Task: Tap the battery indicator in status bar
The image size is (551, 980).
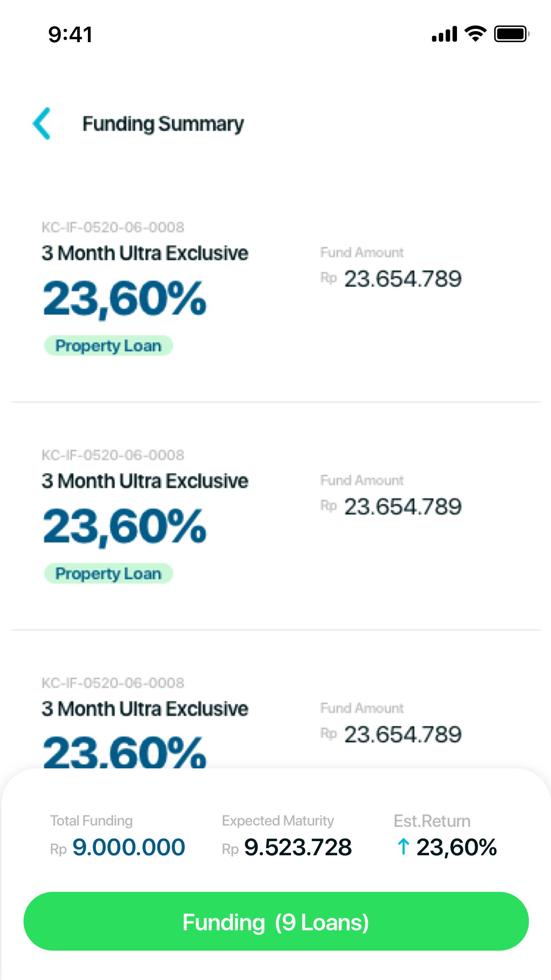Action: tap(512, 34)
